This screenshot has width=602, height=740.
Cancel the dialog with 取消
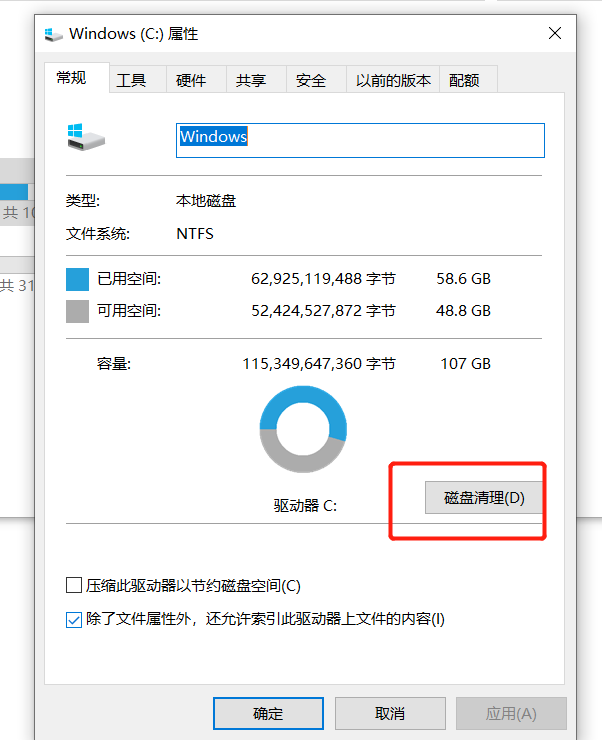(390, 713)
